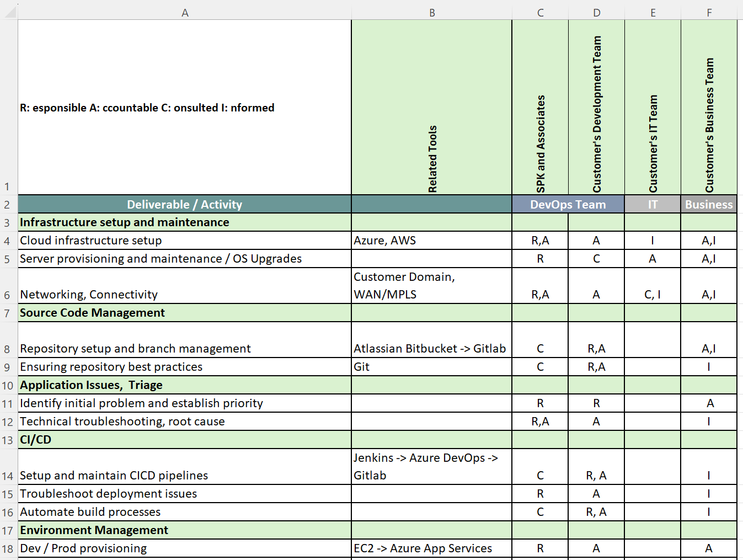Screen dimensions: 743x560
Task: Select 'Troubleshoot deployment issues' cell
Action: coord(185,494)
